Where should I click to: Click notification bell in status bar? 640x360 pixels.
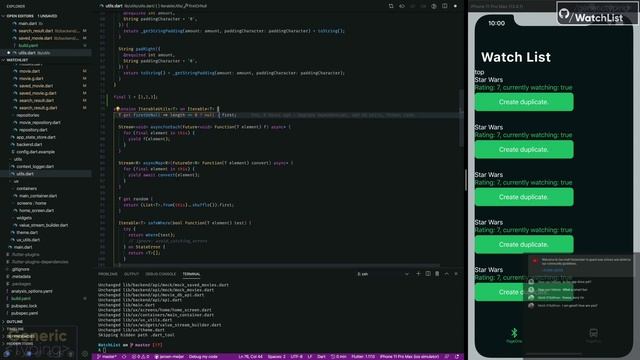tap(457, 357)
